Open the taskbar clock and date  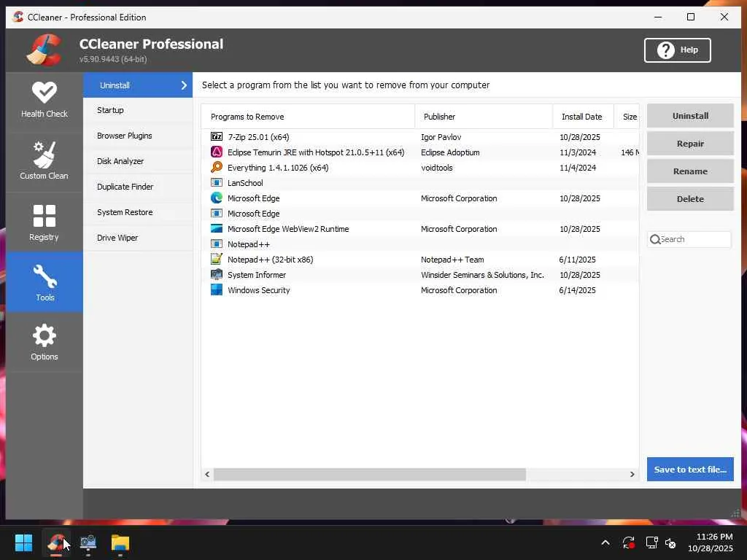coord(711,542)
